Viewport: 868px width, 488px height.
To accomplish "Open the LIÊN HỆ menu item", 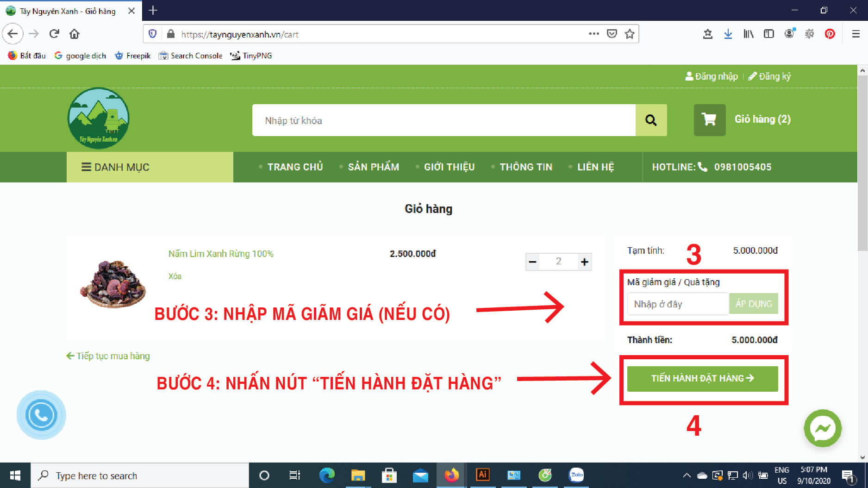I will [x=595, y=167].
